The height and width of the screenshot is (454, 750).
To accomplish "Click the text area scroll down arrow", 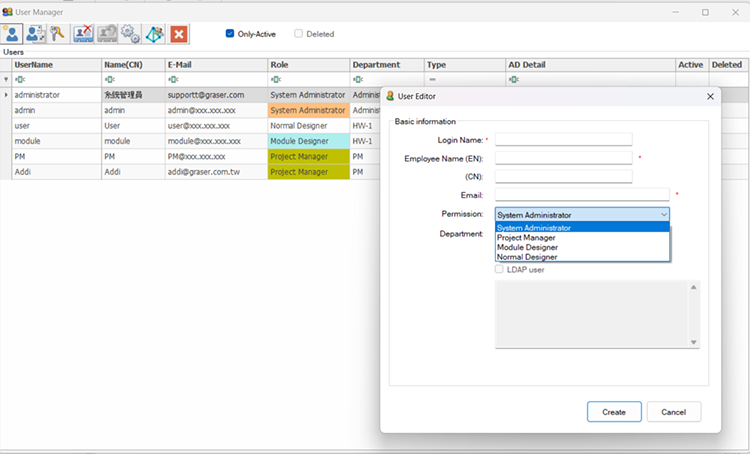I will coord(694,342).
